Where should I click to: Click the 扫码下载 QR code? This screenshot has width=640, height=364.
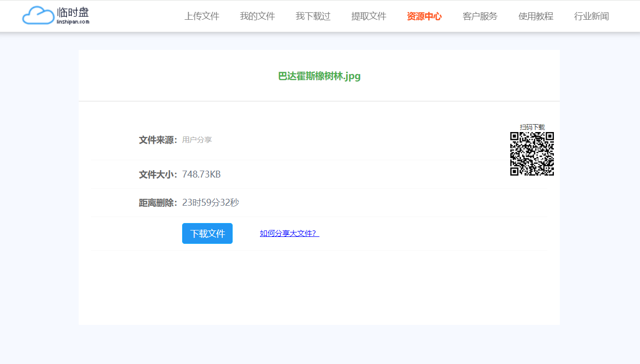532,154
